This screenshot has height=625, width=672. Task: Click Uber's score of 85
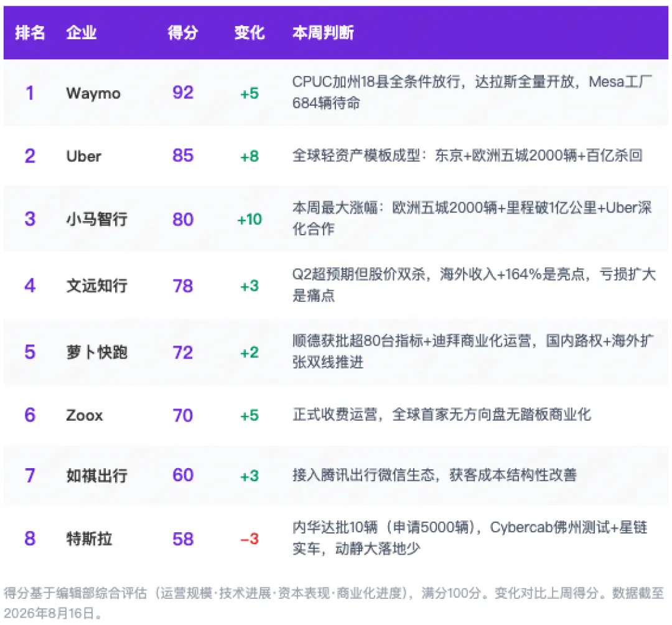(183, 156)
